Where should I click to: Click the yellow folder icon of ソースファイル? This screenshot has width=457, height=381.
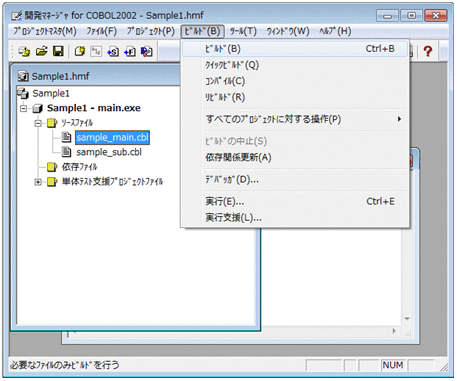click(x=52, y=123)
